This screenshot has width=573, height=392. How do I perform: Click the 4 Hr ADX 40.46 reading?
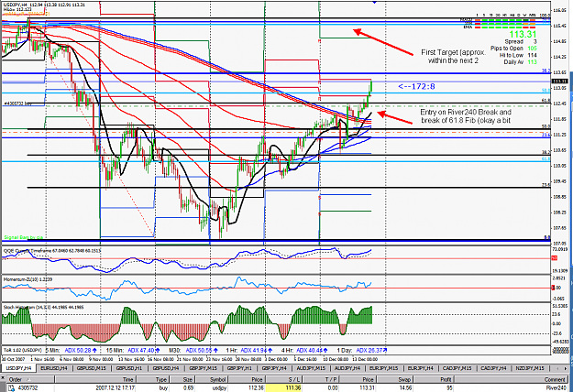pos(312,351)
